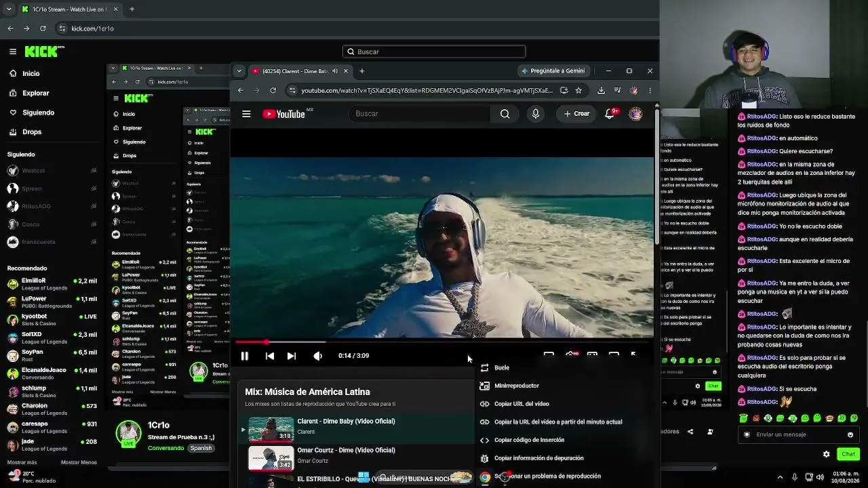Screen dimensions: 868x488
Task: Open caresapo recommended channel
Action: tap(52, 427)
